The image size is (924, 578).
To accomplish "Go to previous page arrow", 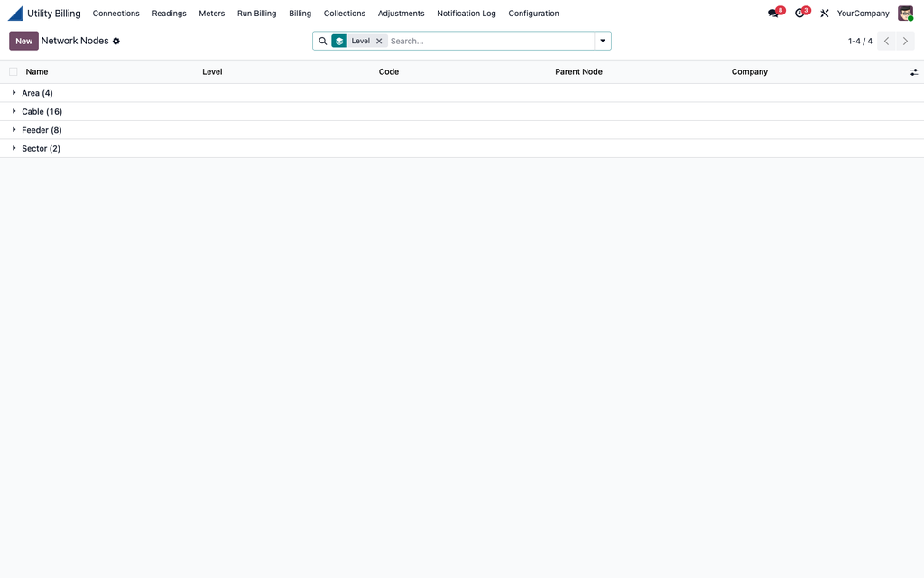I will (x=886, y=41).
